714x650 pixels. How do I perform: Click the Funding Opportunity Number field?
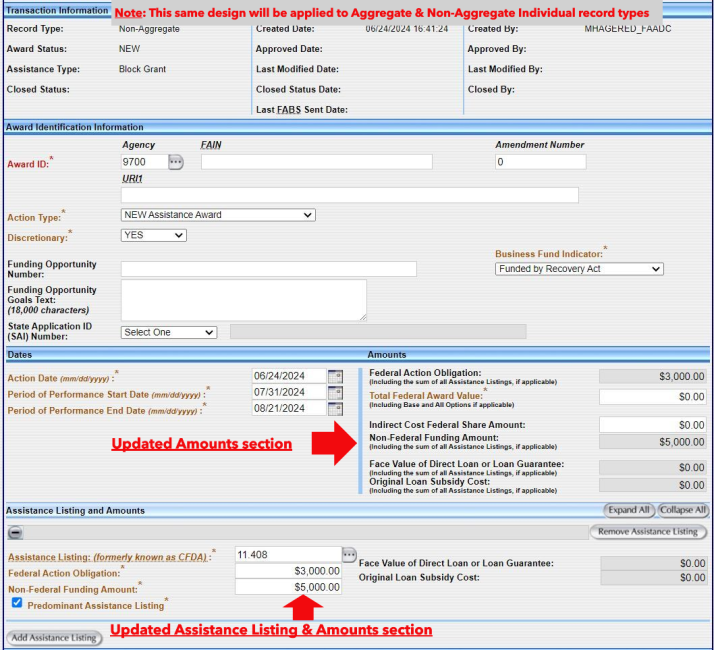(268, 269)
